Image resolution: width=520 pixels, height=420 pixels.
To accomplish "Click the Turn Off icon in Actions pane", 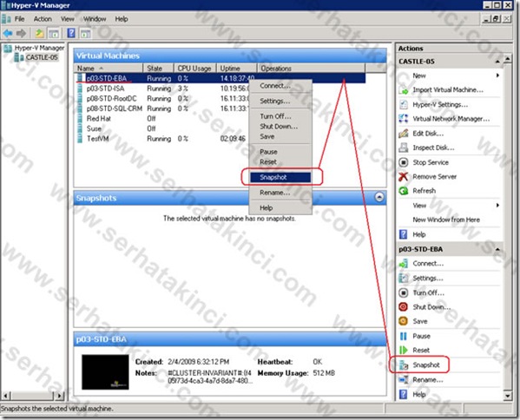I will 404,292.
